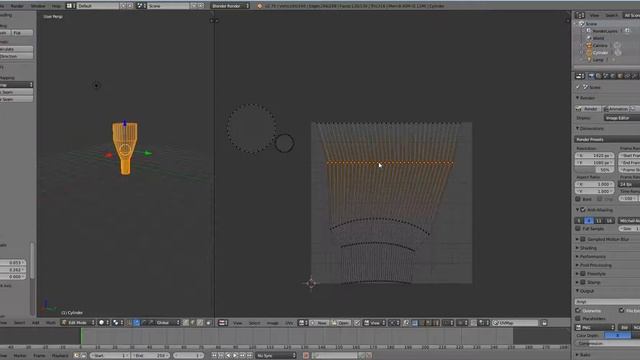Select face select mode icon
The width and height of the screenshot is (640, 360).
coord(200,322)
